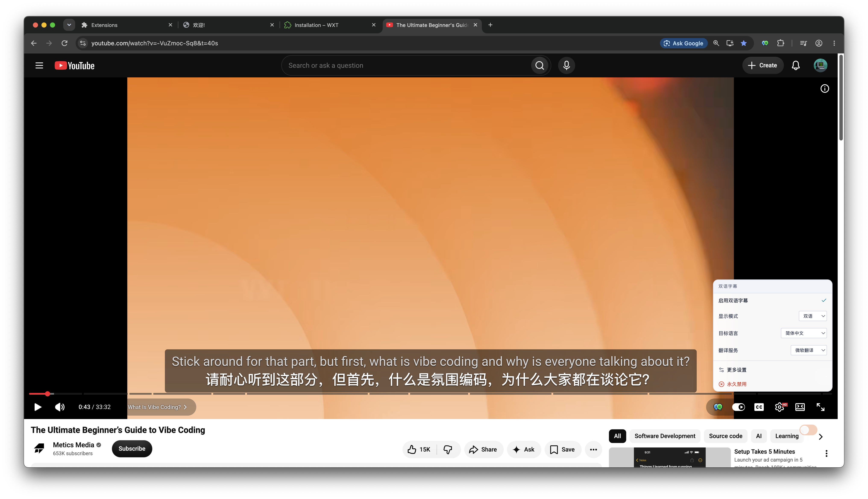Open options for Setup Takes 5 Minutes ad
Screen dimensions: 868x499
click(x=826, y=453)
